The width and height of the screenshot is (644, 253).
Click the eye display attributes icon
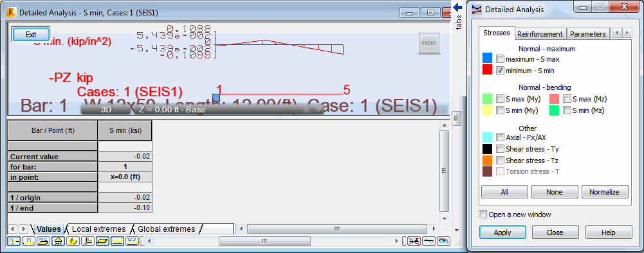click(443, 241)
